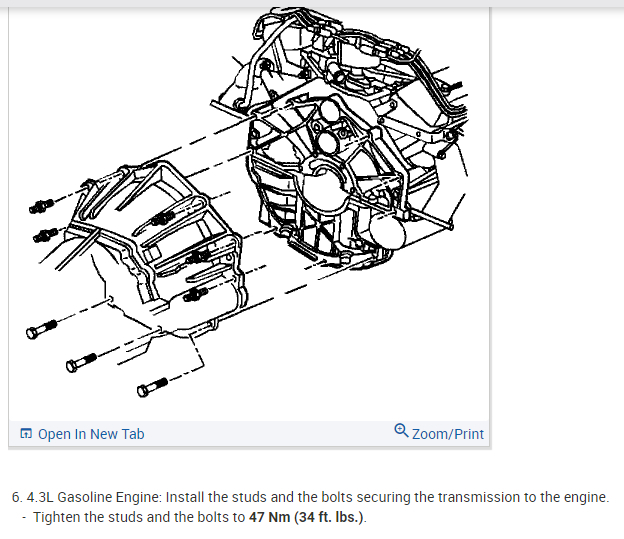The height and width of the screenshot is (539, 624).
Task: Click the '47 Nm (34 ft. lbs.)' torque value
Action: (306, 517)
